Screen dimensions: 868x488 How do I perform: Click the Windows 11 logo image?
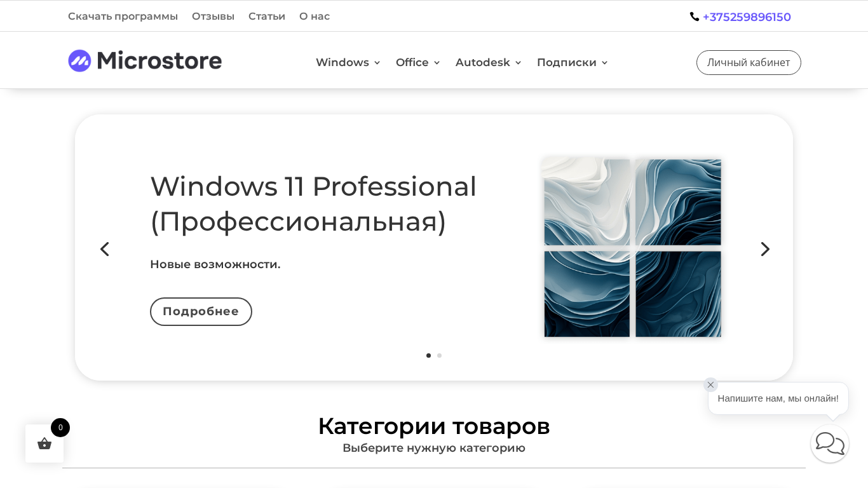tap(632, 248)
